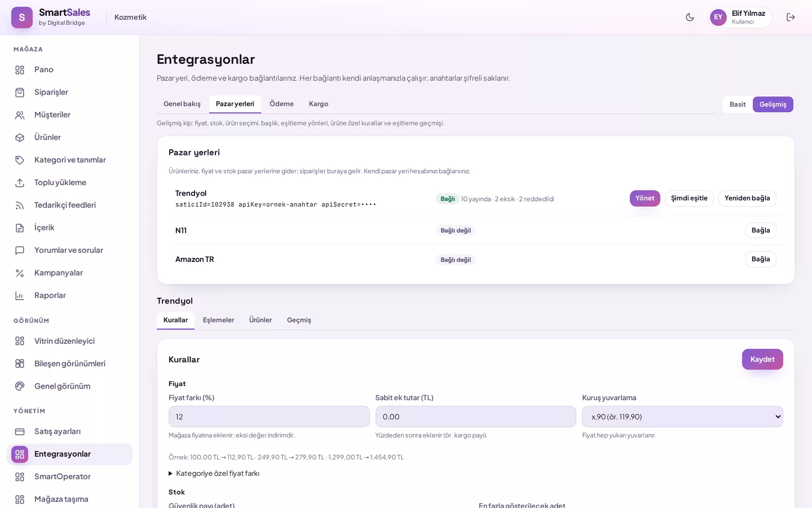Image resolution: width=812 pixels, height=508 pixels.
Task: Open Vitrin düzenleyici in the sidebar
Action: (x=70, y=341)
